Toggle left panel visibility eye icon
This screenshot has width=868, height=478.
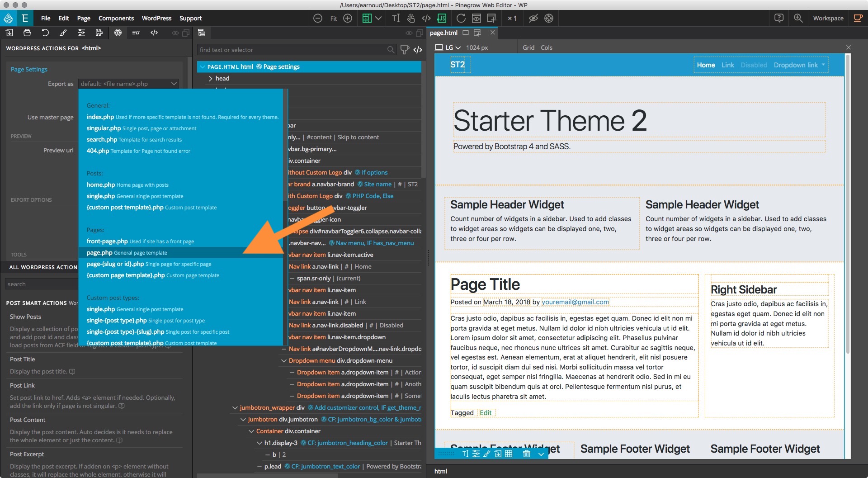point(175,33)
